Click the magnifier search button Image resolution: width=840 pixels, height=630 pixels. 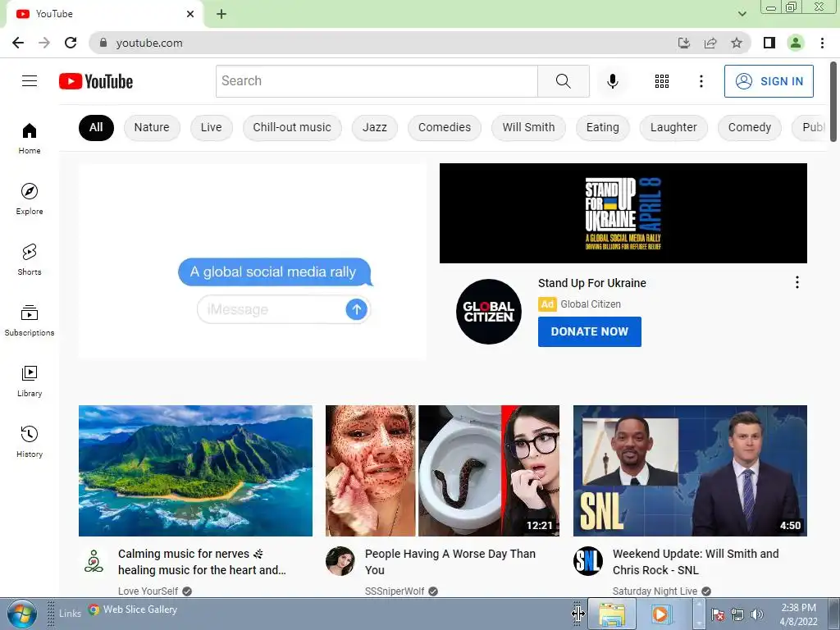tap(563, 81)
